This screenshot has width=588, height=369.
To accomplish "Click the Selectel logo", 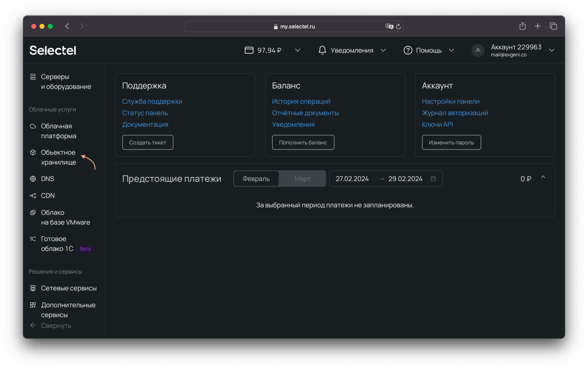I will point(53,50).
